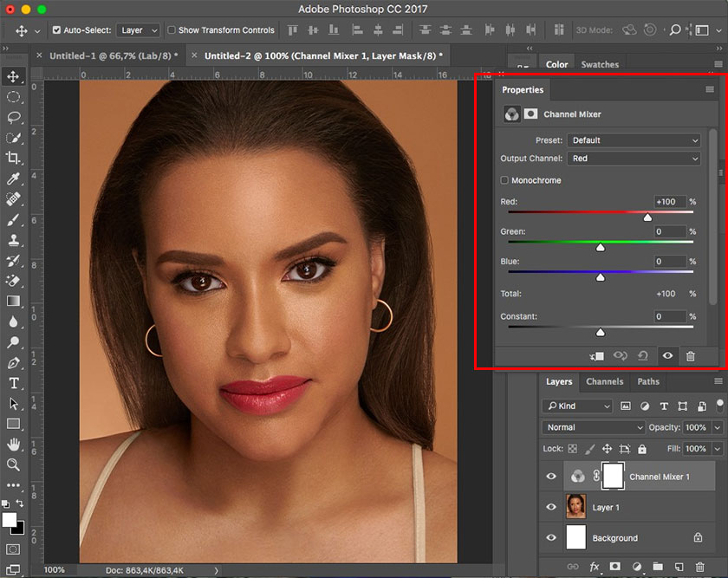Viewport: 728px width, 578px height.
Task: Select the Lasso tool
Action: tap(13, 117)
